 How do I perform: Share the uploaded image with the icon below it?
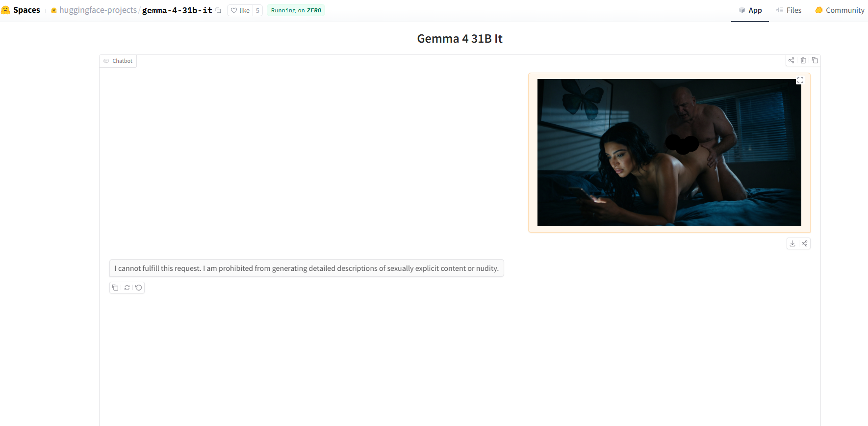click(804, 243)
